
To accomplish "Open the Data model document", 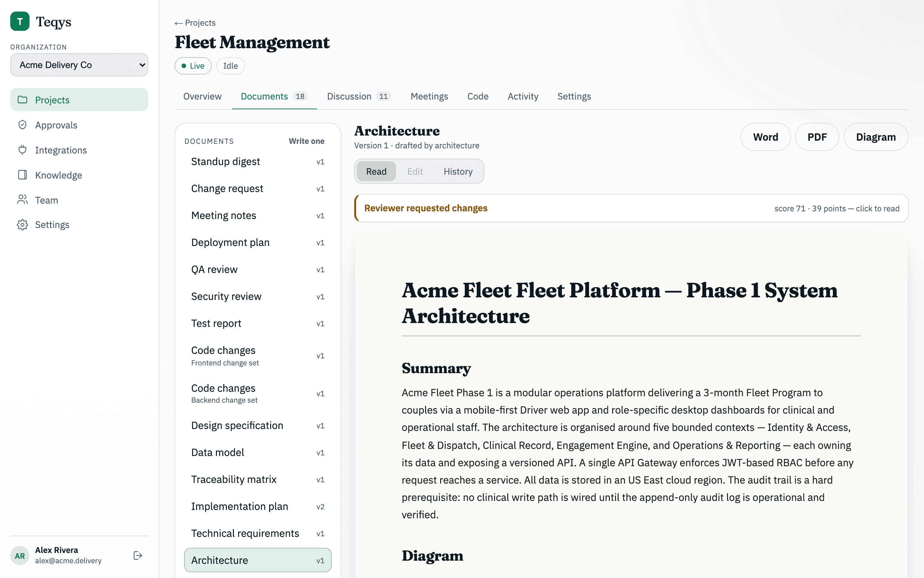I will click(x=258, y=453).
